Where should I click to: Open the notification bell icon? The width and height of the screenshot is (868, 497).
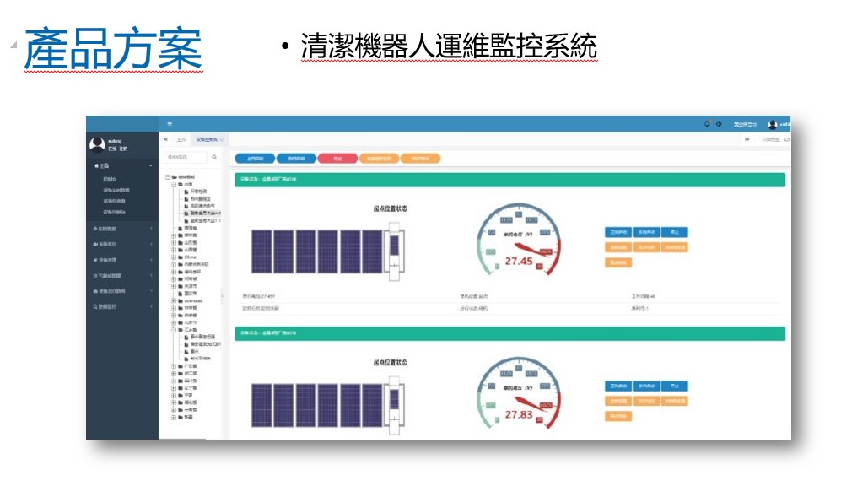pos(707,124)
